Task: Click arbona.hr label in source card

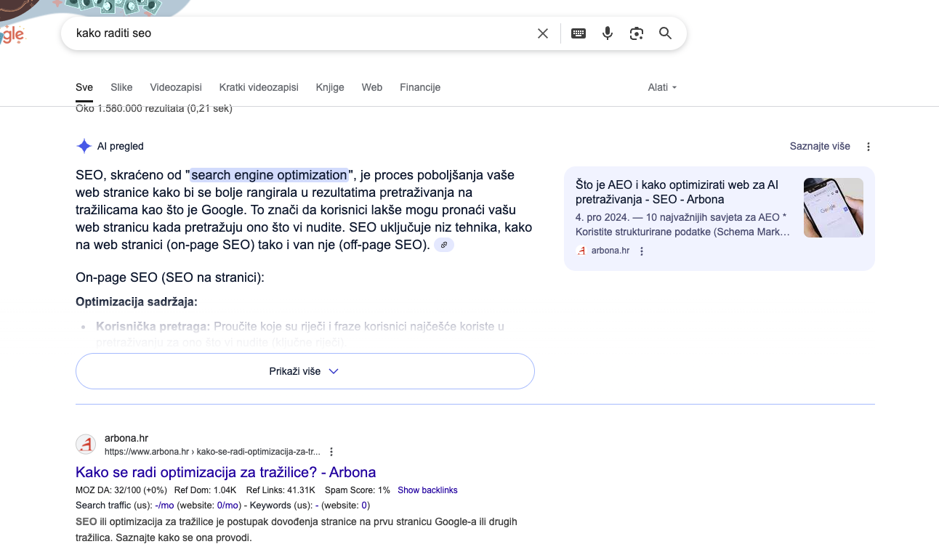Action: coord(610,251)
